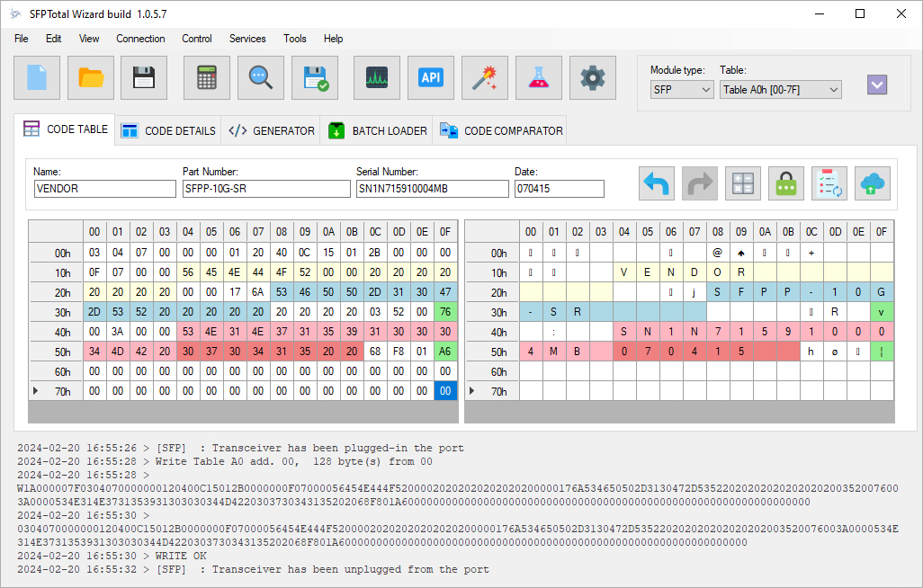The width and height of the screenshot is (923, 588).
Task: Click the 10h row header in ASCII table
Action: 492,272
